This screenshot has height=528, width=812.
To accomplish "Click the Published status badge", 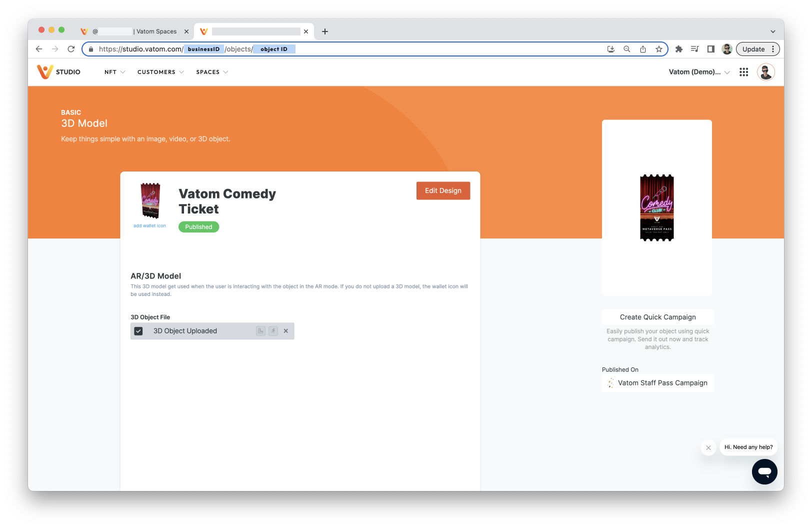I will (198, 227).
